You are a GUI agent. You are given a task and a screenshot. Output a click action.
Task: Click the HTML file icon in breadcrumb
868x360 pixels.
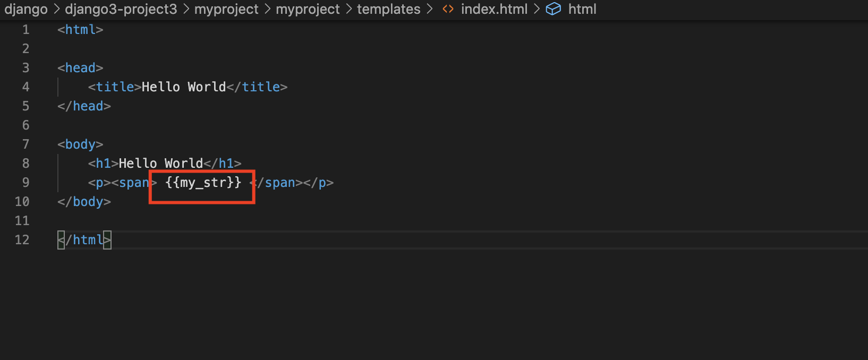coord(448,9)
